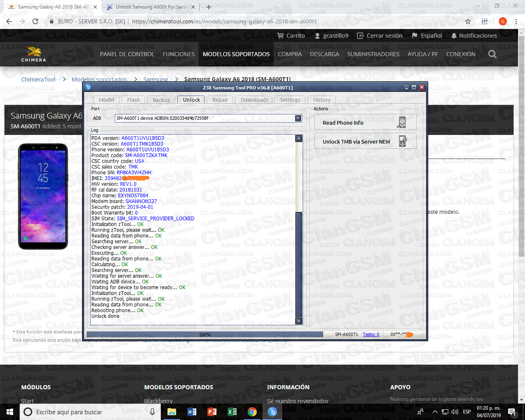525x420 pixels.
Task: Switch to Settings tab in Z3X tool
Action: click(290, 100)
